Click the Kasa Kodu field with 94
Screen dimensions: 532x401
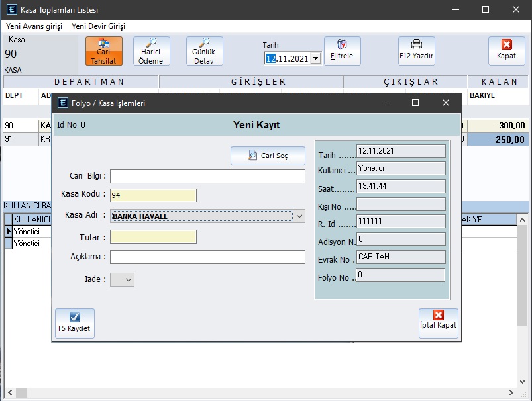coord(153,195)
